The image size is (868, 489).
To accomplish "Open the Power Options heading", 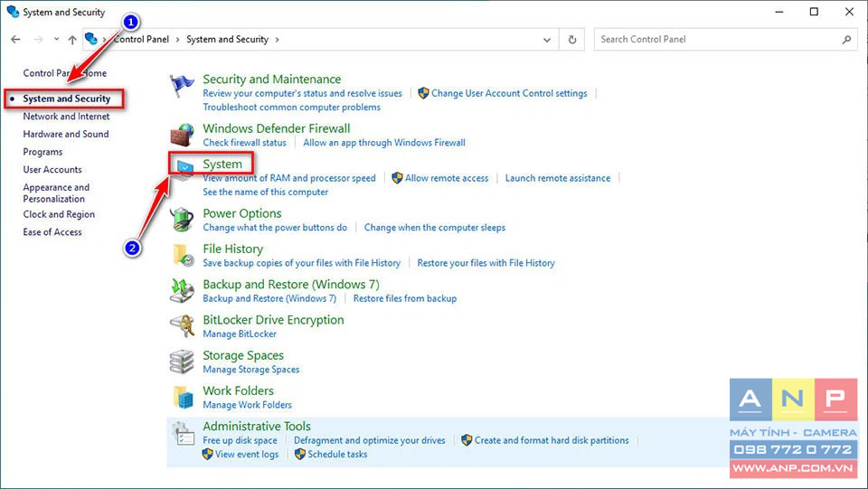I will click(242, 213).
